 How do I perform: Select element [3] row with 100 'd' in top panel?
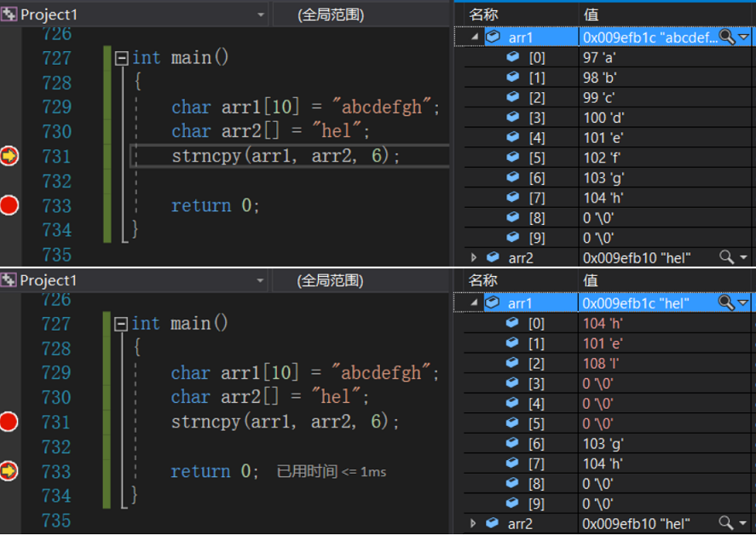[x=608, y=118]
